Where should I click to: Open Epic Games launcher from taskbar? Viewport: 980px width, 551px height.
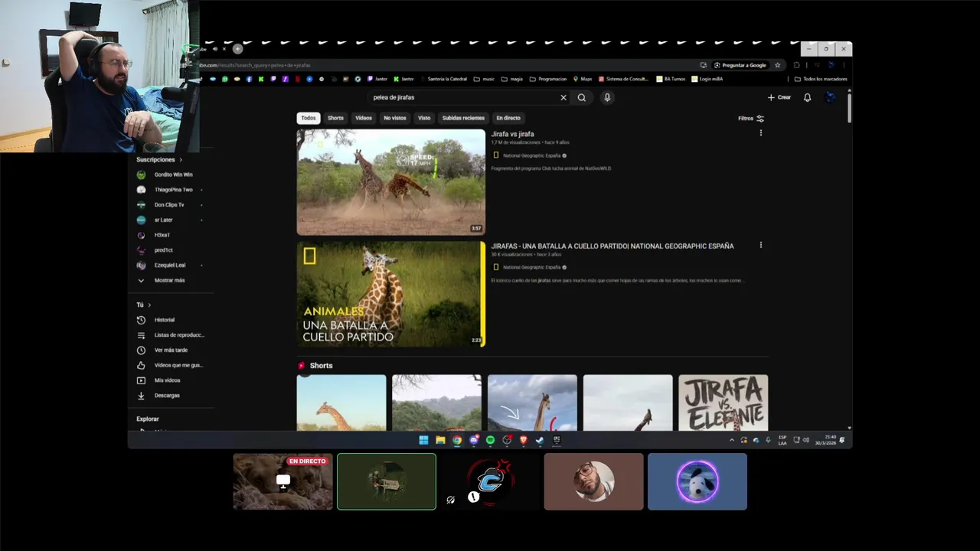pos(557,440)
